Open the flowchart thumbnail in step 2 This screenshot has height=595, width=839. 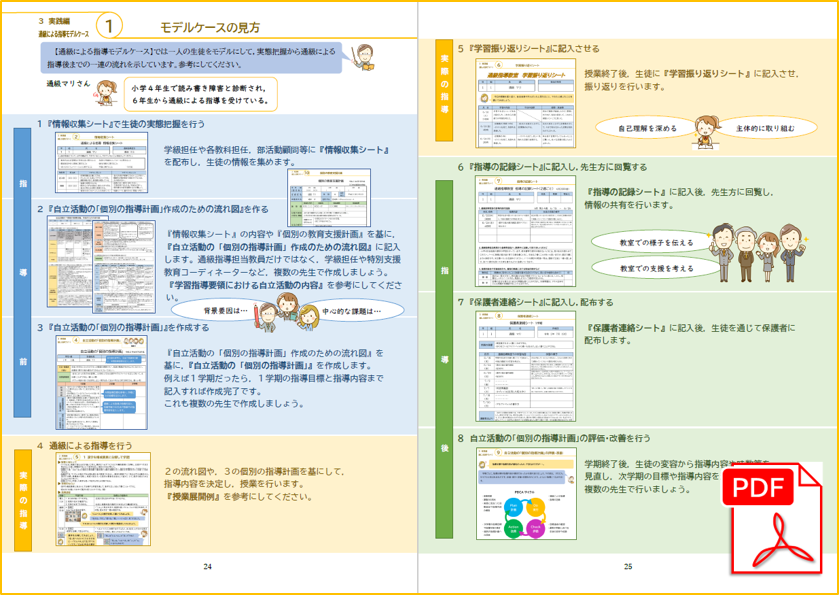(101, 266)
